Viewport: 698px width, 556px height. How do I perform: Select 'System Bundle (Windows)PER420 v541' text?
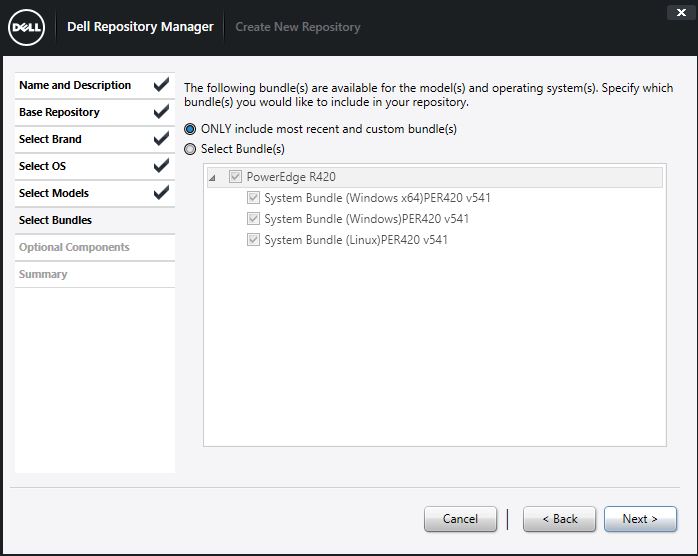click(366, 219)
